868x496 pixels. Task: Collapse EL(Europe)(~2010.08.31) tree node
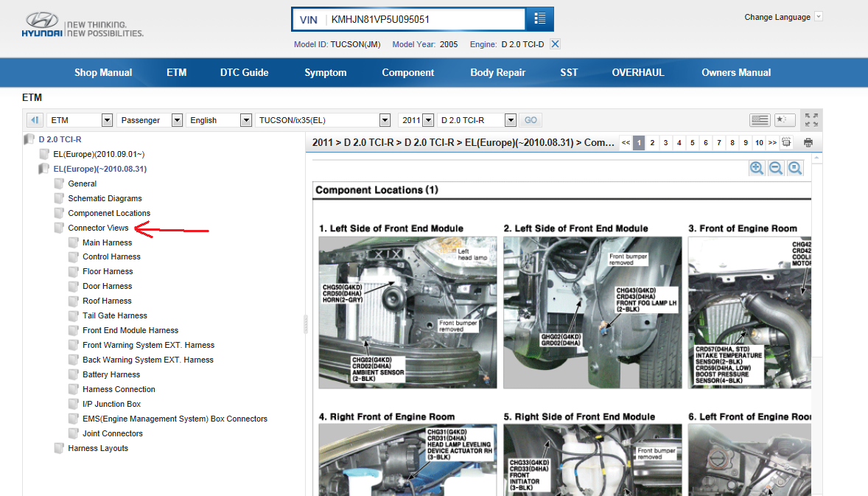click(x=99, y=169)
